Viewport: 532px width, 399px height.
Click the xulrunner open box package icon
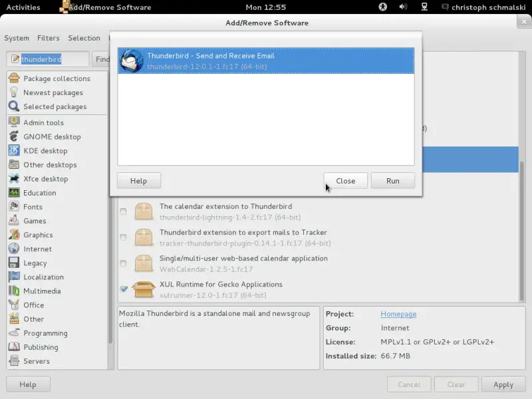coord(144,289)
